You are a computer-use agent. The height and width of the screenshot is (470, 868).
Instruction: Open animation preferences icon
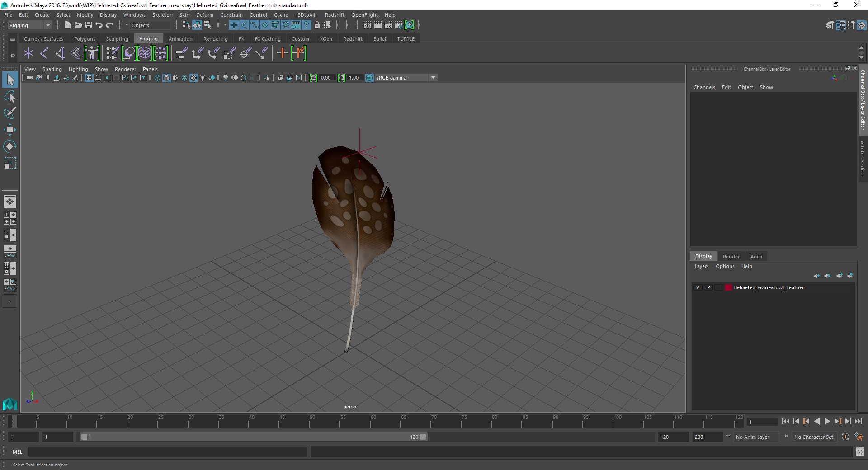859,437
